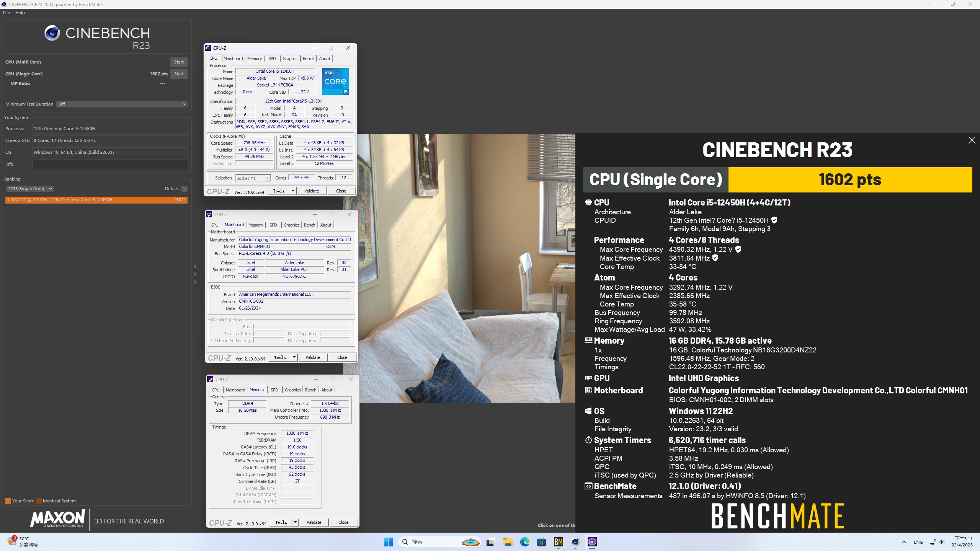This screenshot has width=980, height=551.
Task: Click the GPU icon in BenchMate panel
Action: point(589,378)
